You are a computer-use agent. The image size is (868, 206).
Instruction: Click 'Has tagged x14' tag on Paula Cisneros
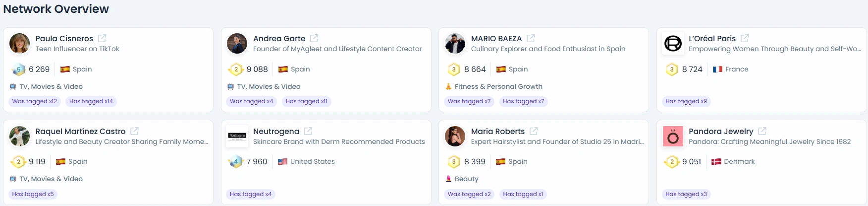(91, 101)
